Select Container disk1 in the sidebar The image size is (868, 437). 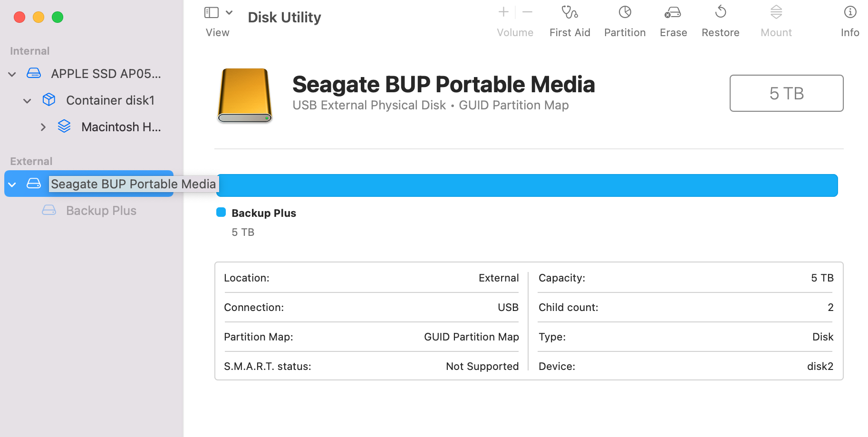coord(110,100)
